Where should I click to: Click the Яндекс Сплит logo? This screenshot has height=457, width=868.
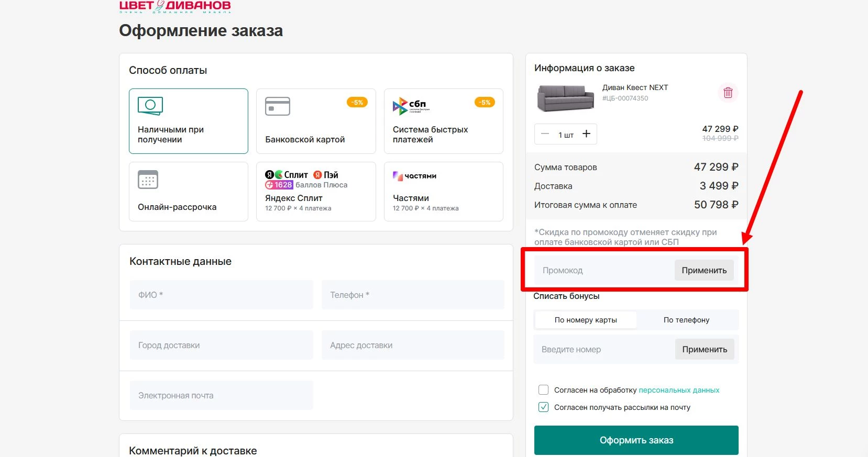tap(287, 175)
